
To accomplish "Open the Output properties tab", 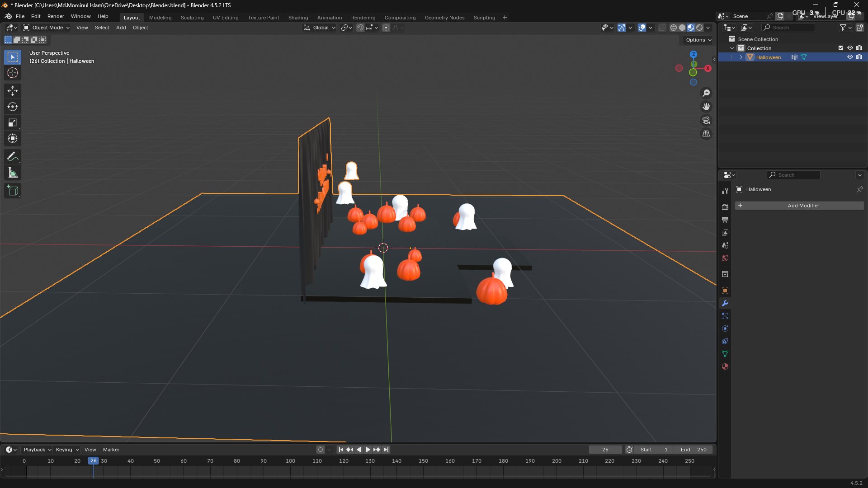I will (x=725, y=220).
